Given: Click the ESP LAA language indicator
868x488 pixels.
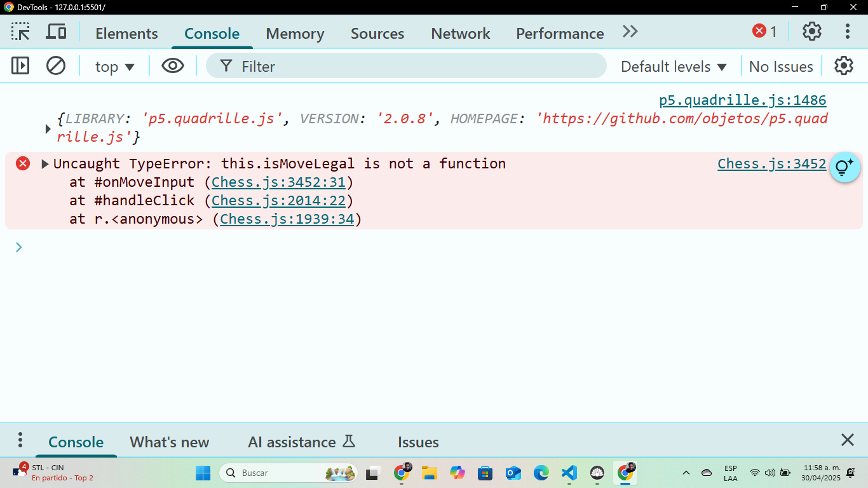Looking at the screenshot, I should click(x=731, y=473).
